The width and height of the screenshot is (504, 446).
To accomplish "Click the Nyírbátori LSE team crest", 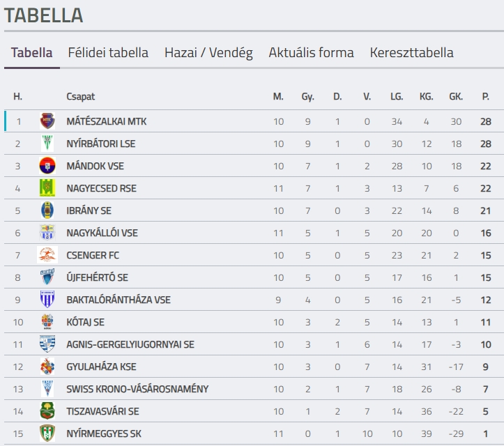I will point(47,144).
